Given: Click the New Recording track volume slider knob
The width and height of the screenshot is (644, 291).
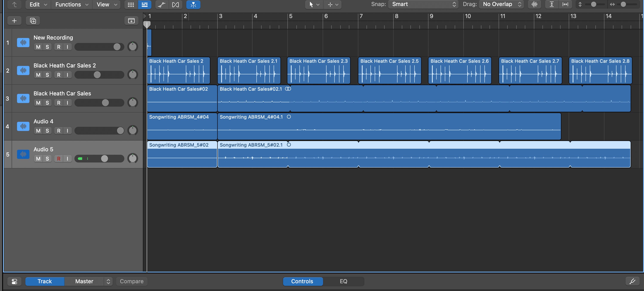Looking at the screenshot, I should click(x=117, y=47).
